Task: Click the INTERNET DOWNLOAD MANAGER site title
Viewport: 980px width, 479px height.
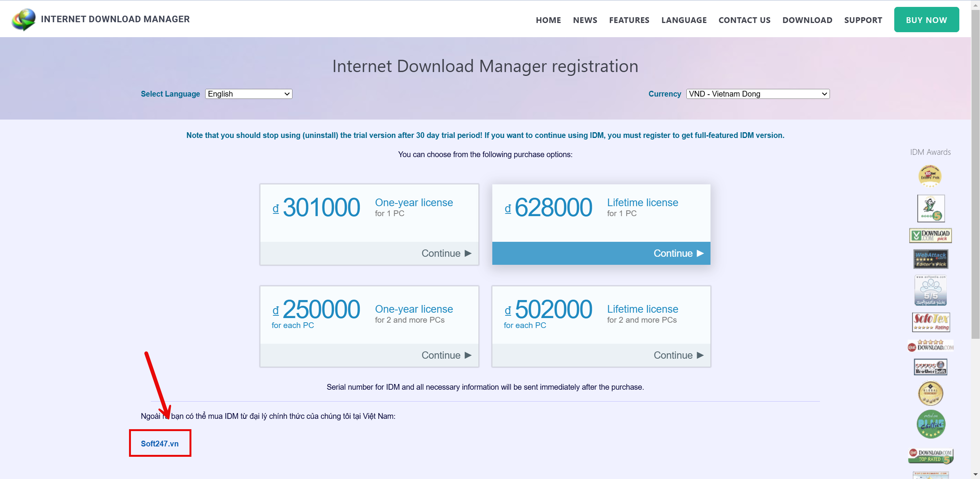Action: click(115, 19)
